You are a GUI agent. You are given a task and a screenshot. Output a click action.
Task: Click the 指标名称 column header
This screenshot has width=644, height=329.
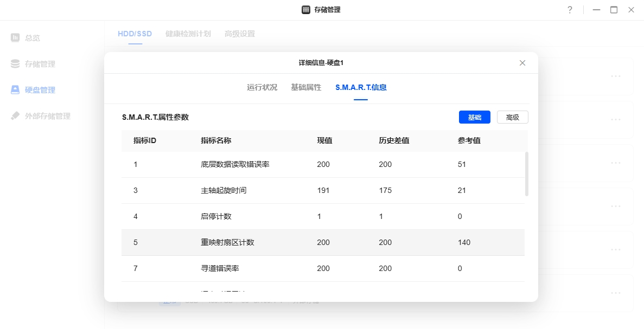coord(216,141)
